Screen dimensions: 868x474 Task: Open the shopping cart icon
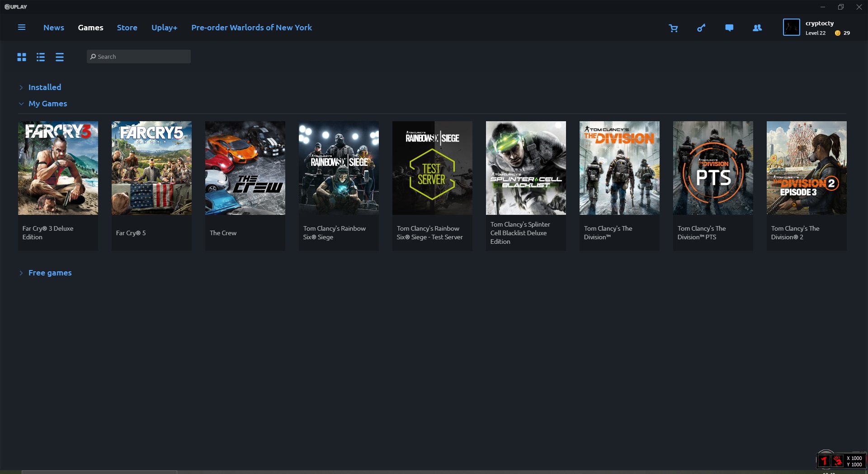673,28
